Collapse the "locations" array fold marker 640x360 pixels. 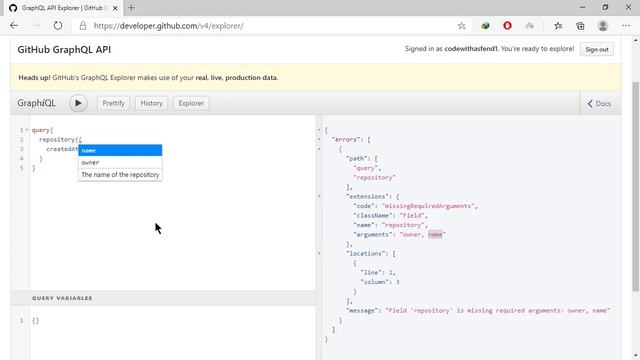319,253
